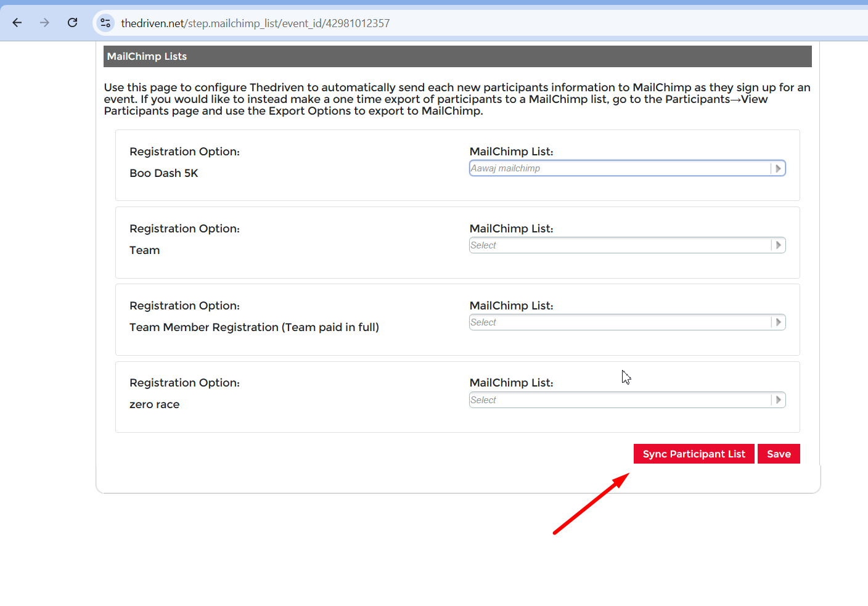This screenshot has height=606, width=868.
Task: Click the address bar URL text
Action: click(255, 23)
